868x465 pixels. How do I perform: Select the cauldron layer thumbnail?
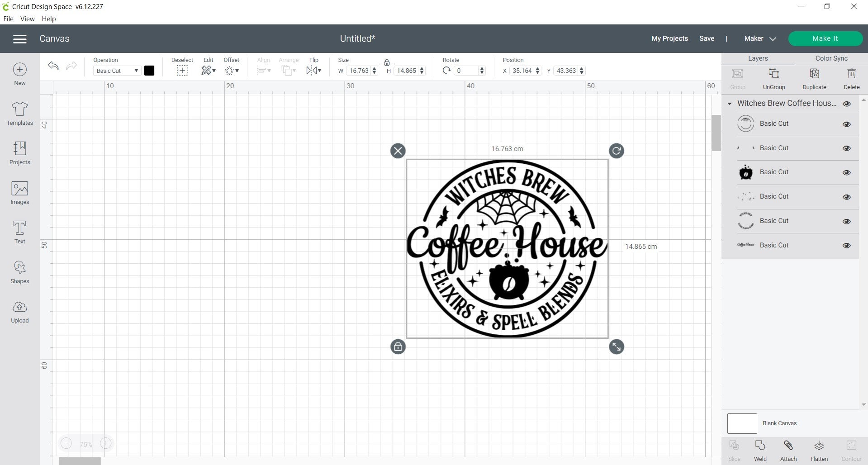[x=745, y=172]
